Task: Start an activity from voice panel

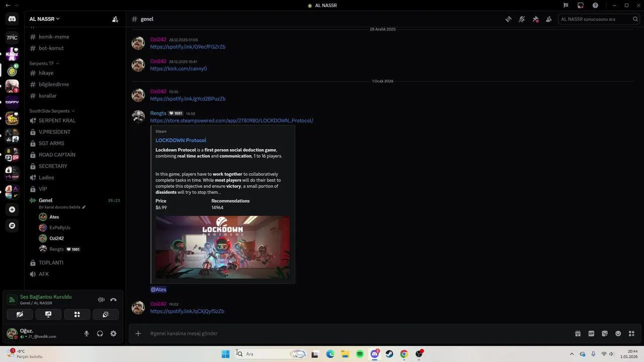Action: (x=77, y=314)
